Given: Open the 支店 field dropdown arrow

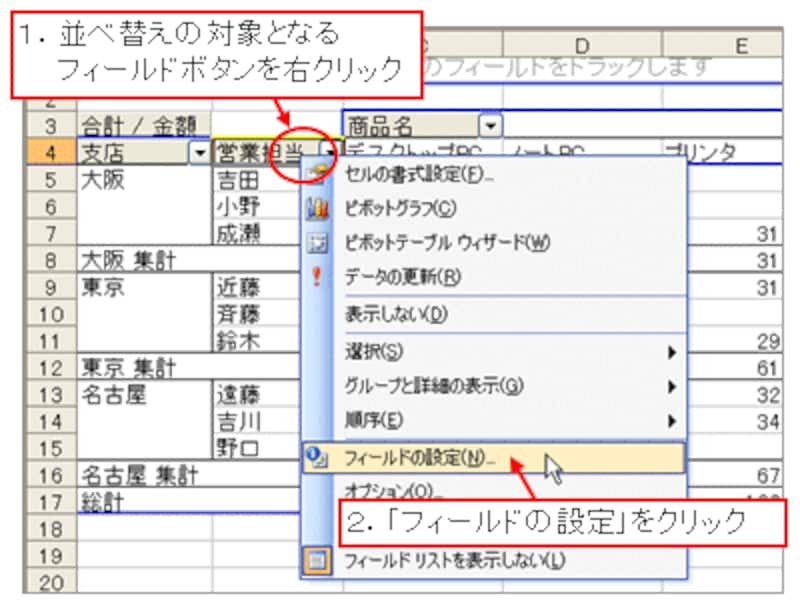Looking at the screenshot, I should click(x=199, y=152).
